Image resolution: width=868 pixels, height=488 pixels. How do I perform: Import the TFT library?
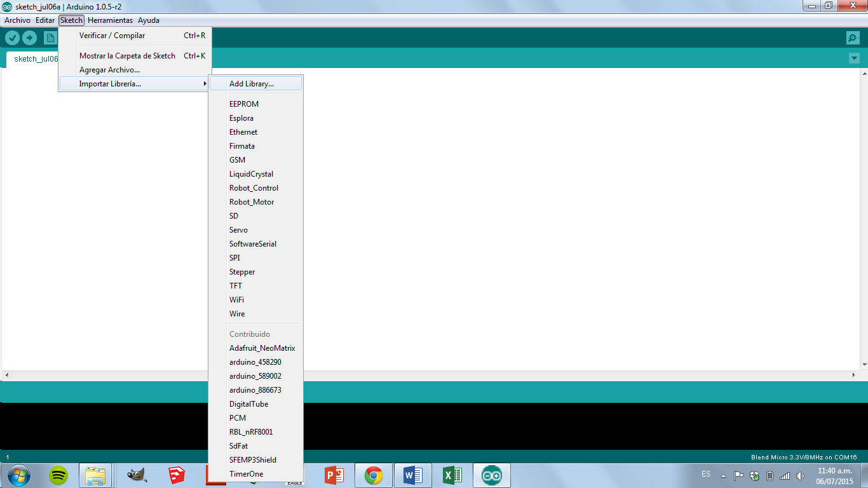pyautogui.click(x=256, y=286)
